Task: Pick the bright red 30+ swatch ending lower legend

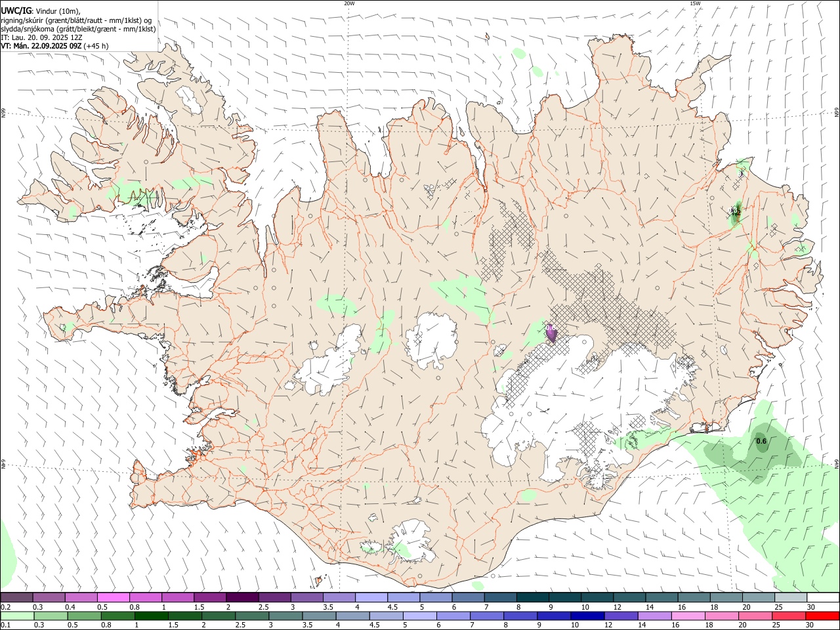Action: pos(822,616)
